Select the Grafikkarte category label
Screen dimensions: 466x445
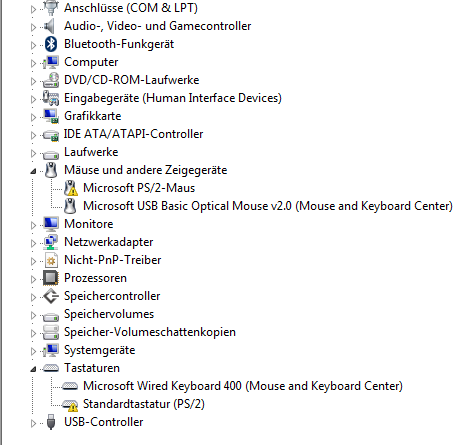(x=93, y=116)
